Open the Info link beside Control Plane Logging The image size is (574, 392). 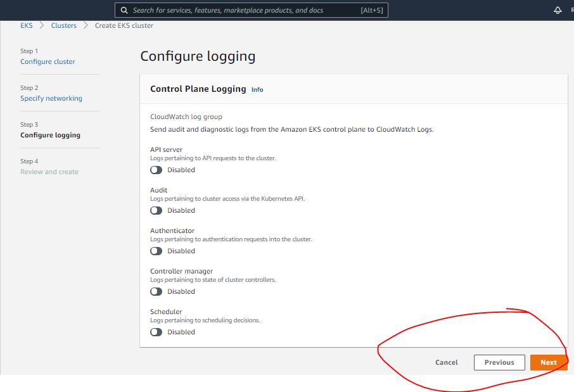coord(257,90)
